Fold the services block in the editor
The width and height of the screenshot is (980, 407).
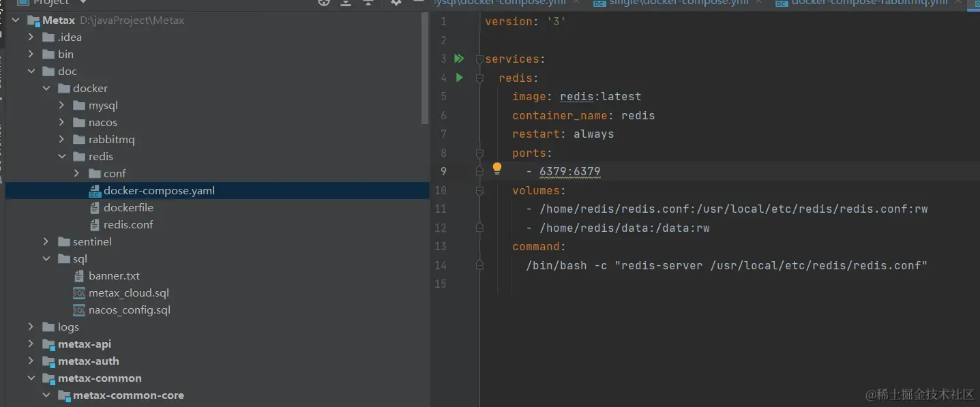tap(479, 59)
